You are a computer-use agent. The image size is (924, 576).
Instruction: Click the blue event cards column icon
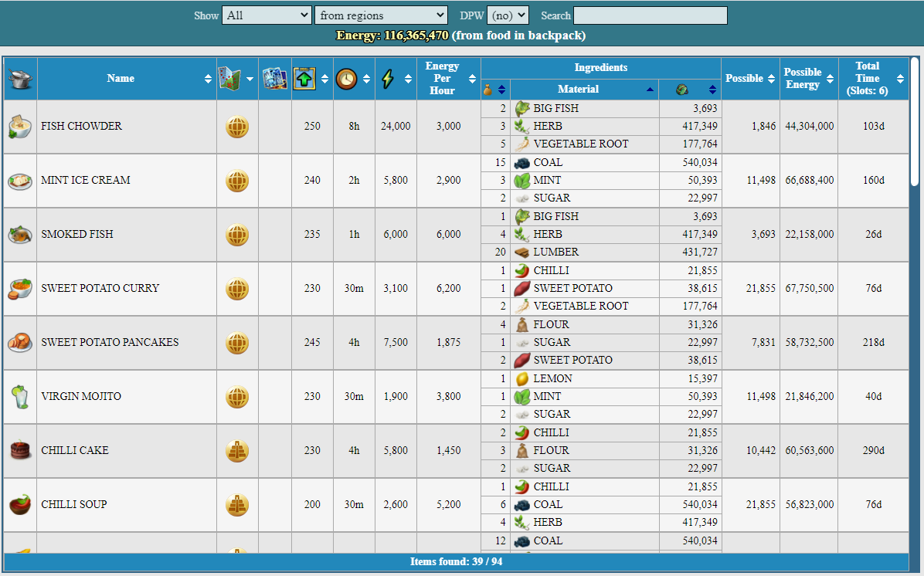(x=274, y=78)
